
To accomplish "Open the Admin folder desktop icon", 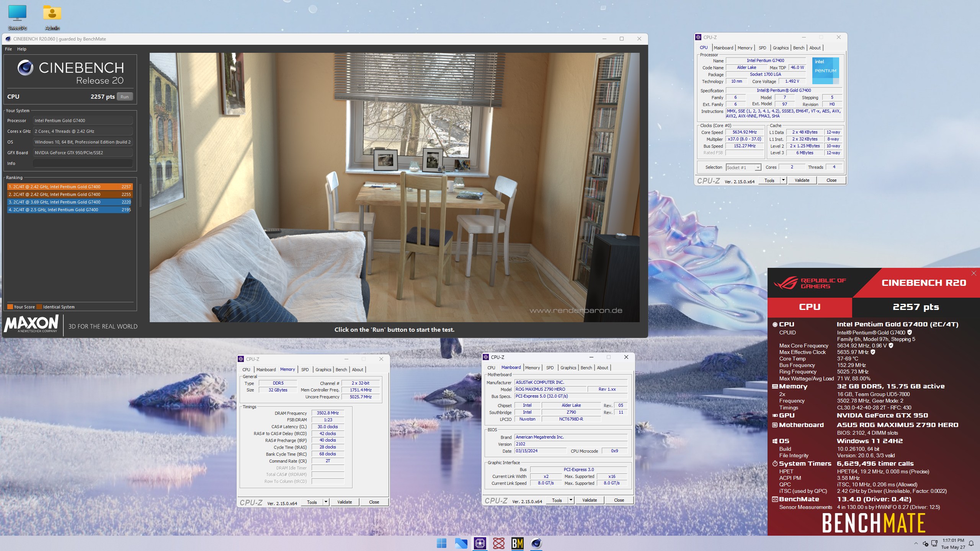I will click(52, 17).
